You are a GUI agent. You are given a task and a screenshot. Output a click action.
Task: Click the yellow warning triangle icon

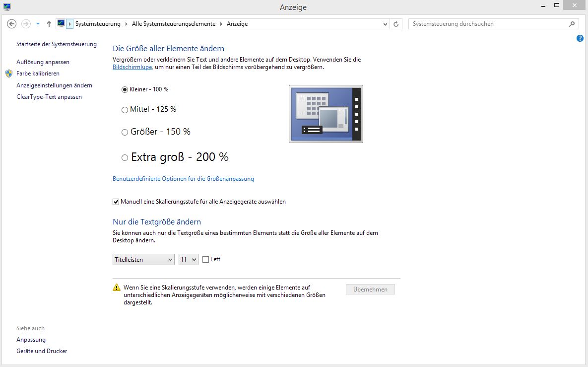(117, 288)
